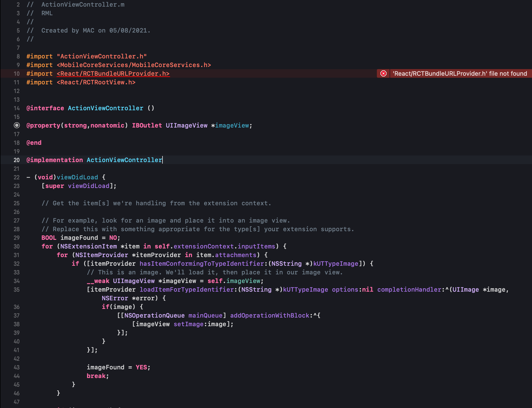Screen dimensions: 532x408
Task: Click line number 20 in the gutter
Action: tap(17, 160)
